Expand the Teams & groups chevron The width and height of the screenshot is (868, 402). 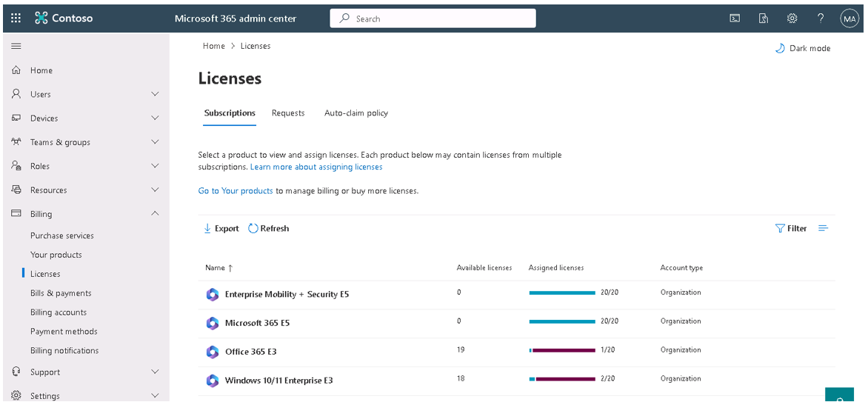(x=155, y=141)
